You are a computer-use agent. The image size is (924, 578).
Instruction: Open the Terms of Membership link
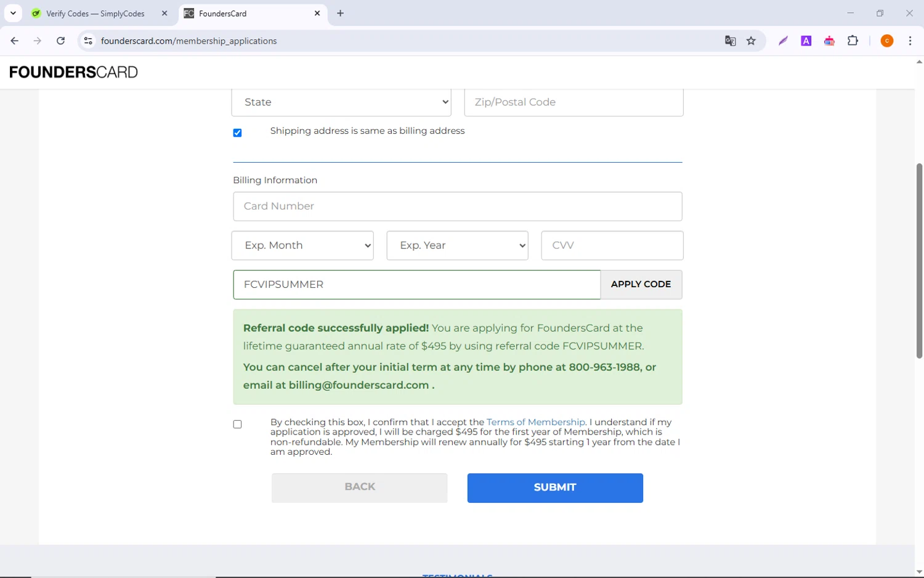[535, 422]
